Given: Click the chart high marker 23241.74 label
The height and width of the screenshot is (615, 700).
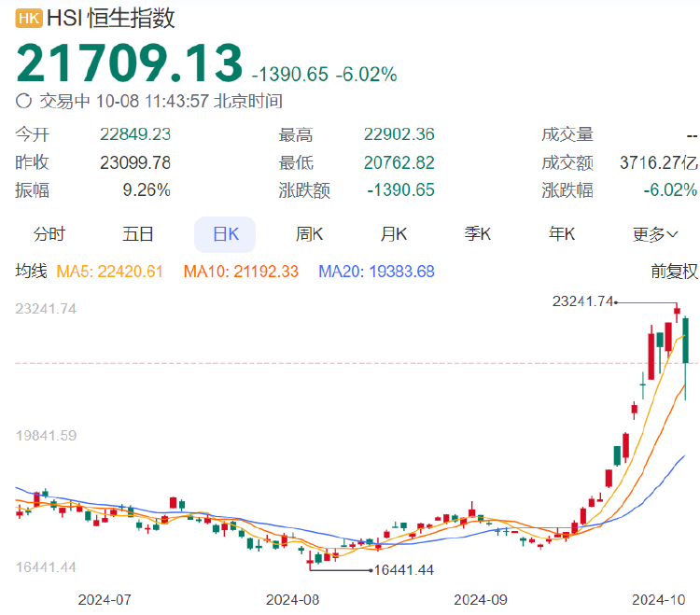Looking at the screenshot, I should [x=583, y=301].
